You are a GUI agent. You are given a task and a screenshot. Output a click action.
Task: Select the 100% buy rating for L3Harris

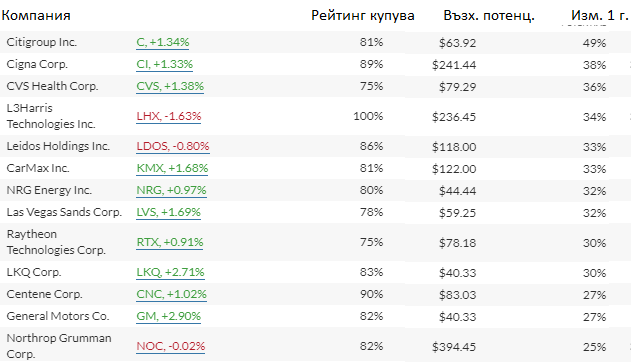pos(368,117)
